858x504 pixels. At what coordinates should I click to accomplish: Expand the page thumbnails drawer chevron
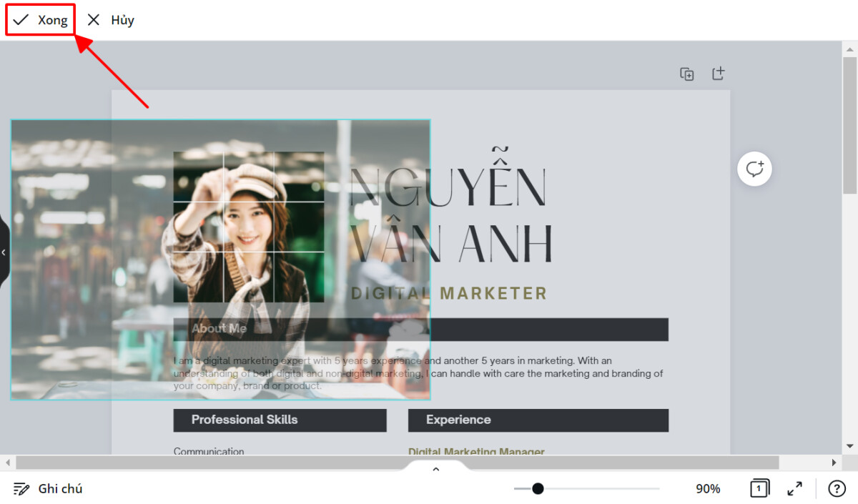point(435,470)
